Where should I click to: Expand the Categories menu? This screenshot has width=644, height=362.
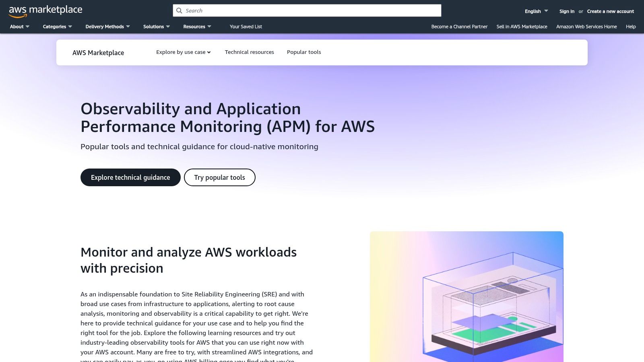pos(58,27)
